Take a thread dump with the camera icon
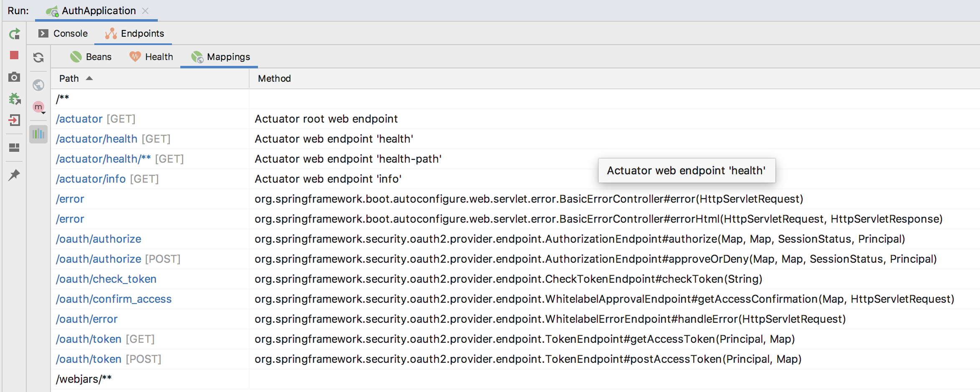This screenshot has width=980, height=392. (x=14, y=77)
